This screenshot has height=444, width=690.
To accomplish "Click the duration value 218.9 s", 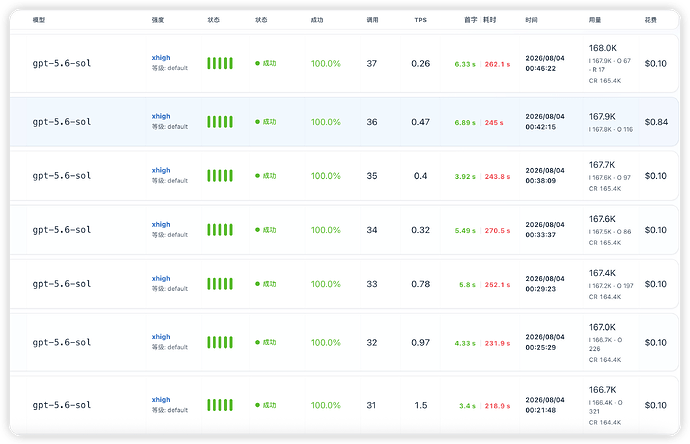I will tap(498, 406).
